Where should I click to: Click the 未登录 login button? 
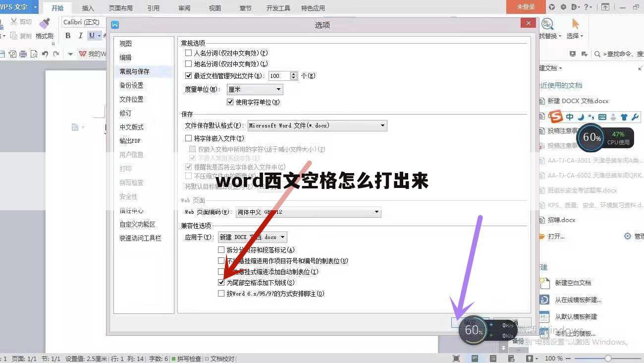(526, 7)
